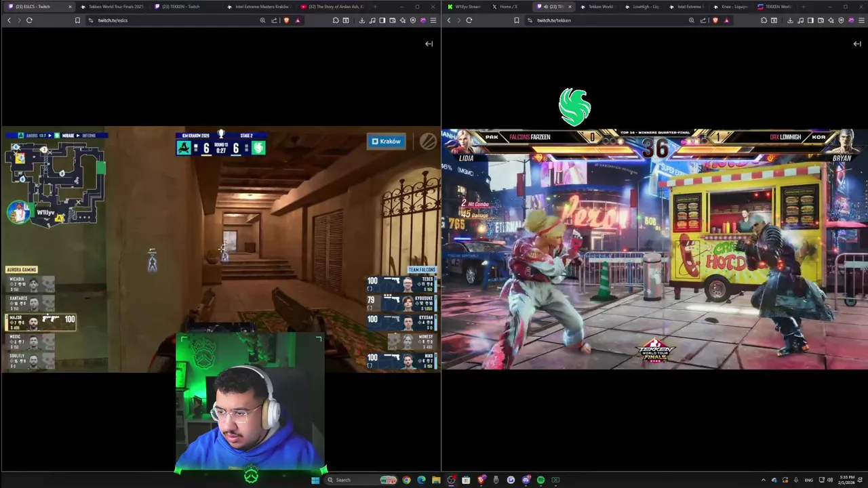Screen dimensions: 868x488
Task: Play or pause the Tekken Lidia vs Bryan video
Action: pyautogui.click(x=654, y=249)
